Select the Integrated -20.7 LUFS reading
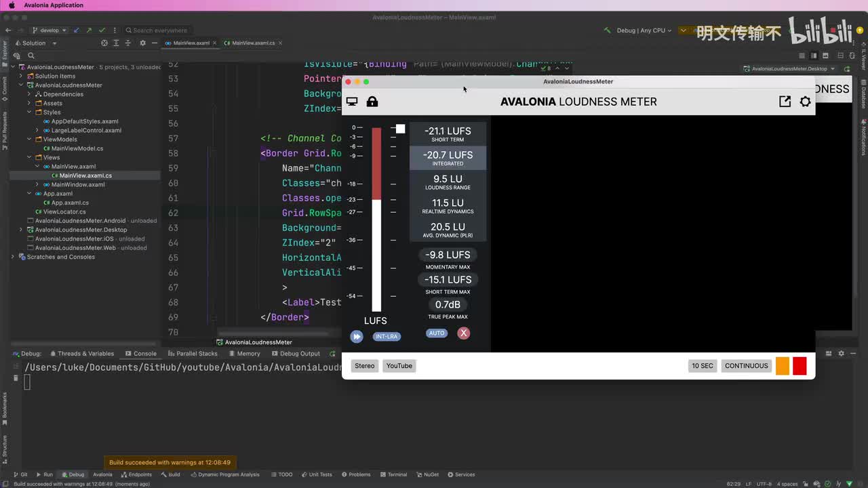The height and width of the screenshot is (488, 868). click(x=448, y=158)
